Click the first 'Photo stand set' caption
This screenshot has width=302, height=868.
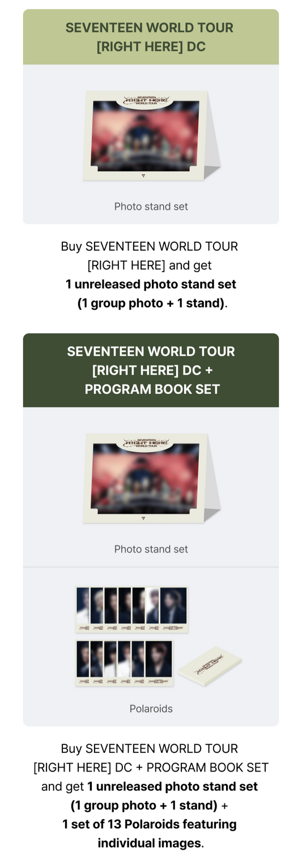151,207
